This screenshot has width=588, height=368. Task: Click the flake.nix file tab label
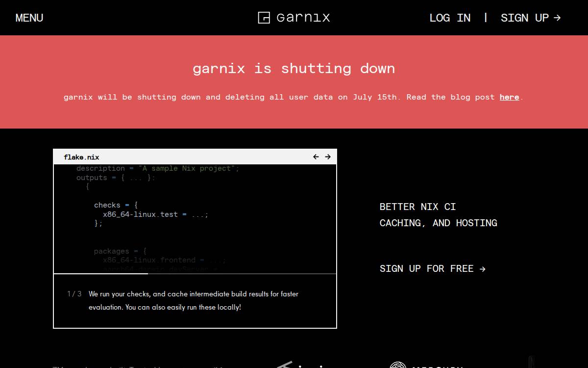click(81, 157)
